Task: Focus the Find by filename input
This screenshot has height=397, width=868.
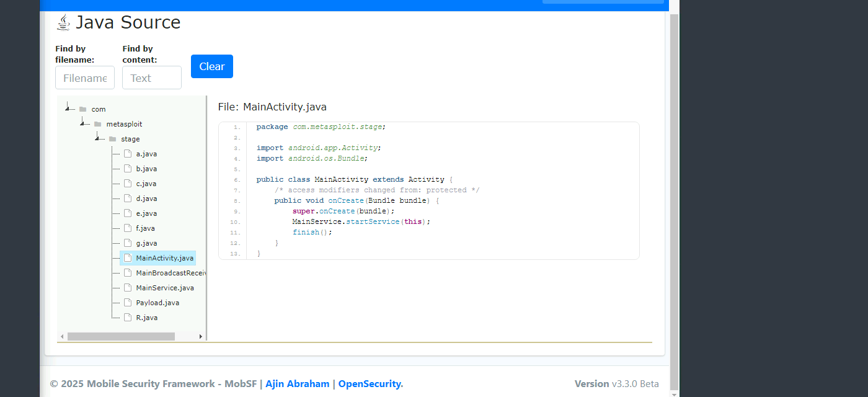Action: [85, 78]
